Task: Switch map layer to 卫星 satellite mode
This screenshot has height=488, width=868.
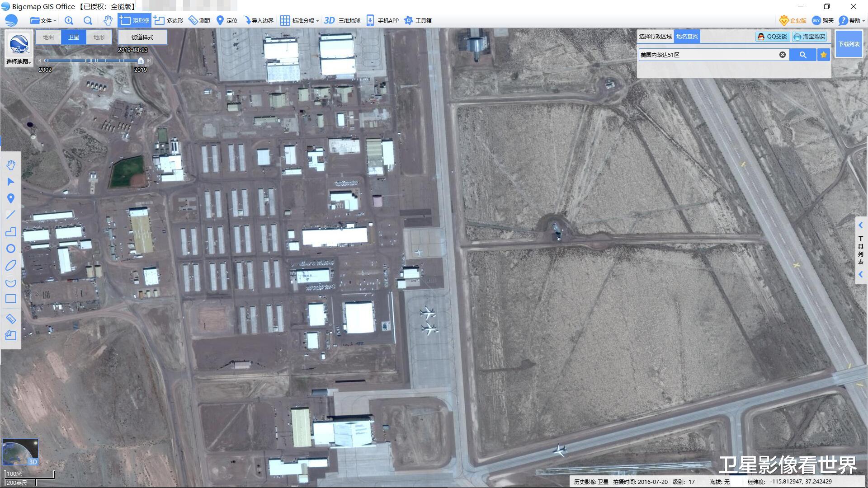Action: (74, 37)
